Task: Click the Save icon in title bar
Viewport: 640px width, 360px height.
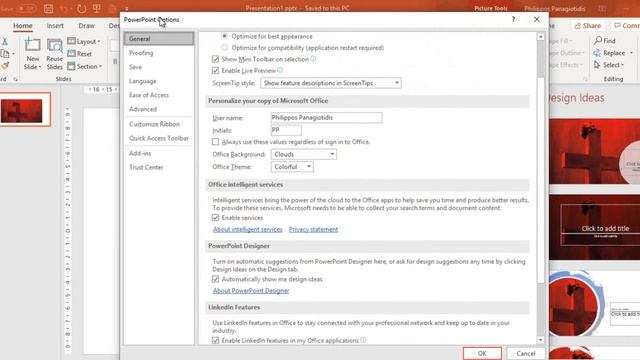Action: (x=49, y=8)
